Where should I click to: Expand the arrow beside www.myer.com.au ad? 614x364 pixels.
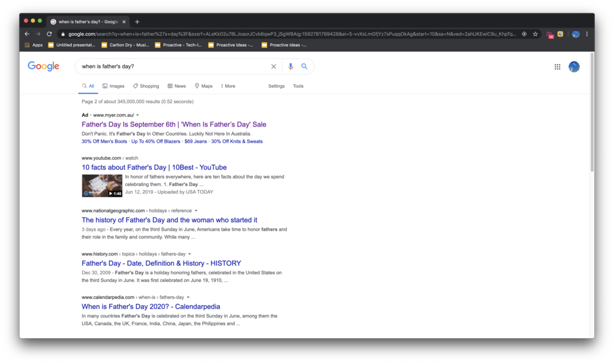click(138, 115)
